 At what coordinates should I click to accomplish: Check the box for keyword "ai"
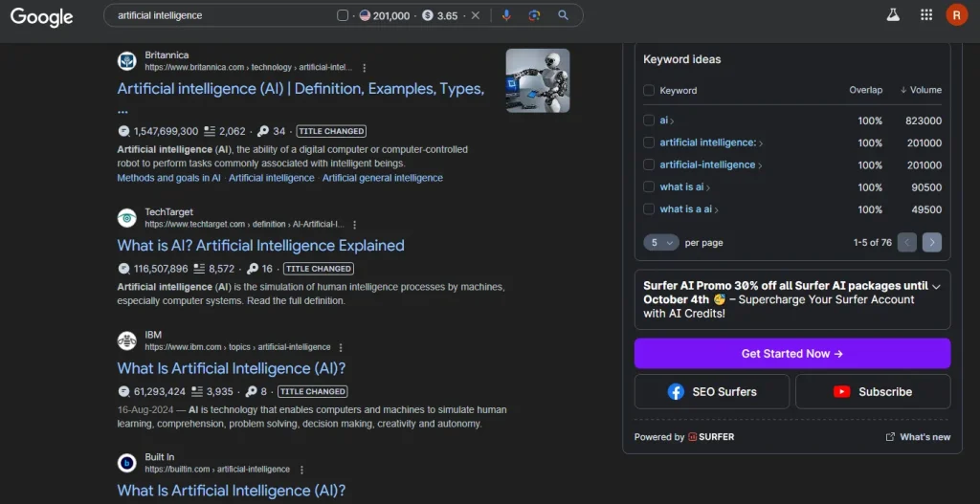point(649,121)
